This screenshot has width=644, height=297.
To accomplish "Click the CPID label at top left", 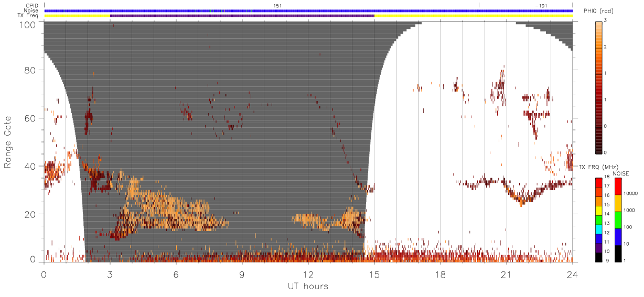I will 31,5.
